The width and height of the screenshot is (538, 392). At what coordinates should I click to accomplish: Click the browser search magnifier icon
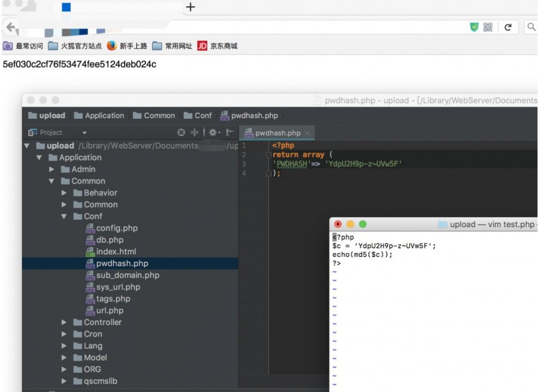point(531,27)
